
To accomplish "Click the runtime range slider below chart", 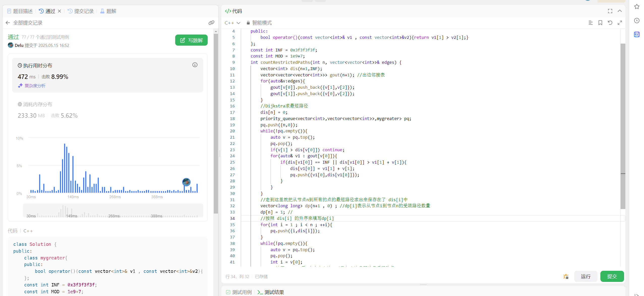I will (x=113, y=211).
